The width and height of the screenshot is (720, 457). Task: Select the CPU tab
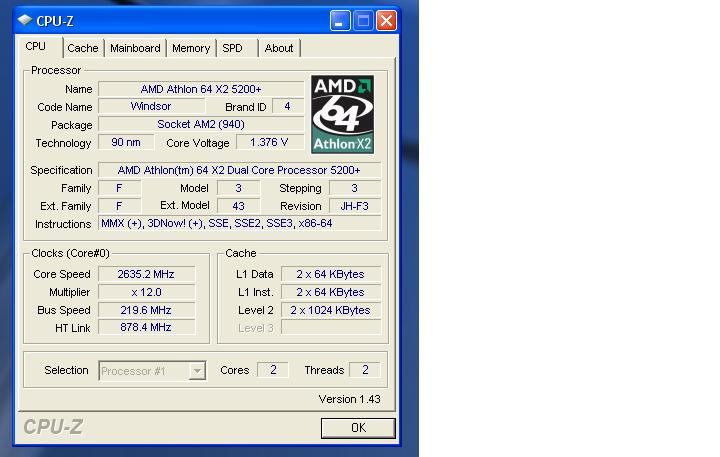point(40,47)
